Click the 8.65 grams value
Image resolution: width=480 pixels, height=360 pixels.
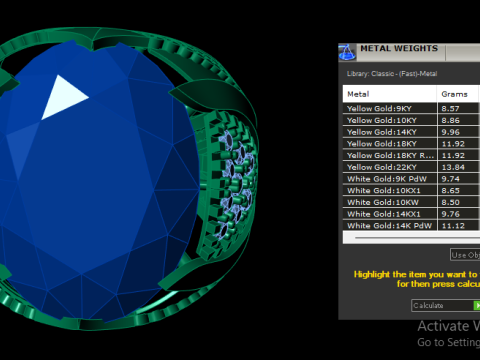click(450, 190)
